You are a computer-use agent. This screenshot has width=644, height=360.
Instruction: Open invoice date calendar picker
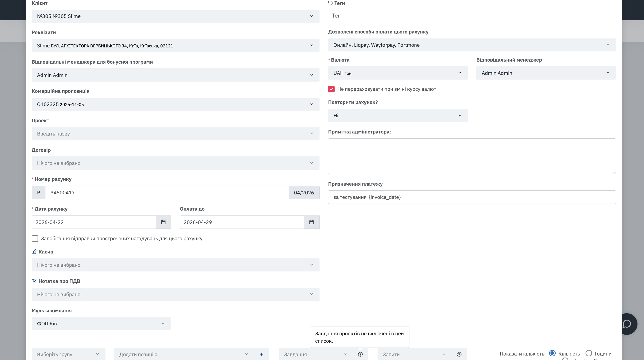point(163,222)
